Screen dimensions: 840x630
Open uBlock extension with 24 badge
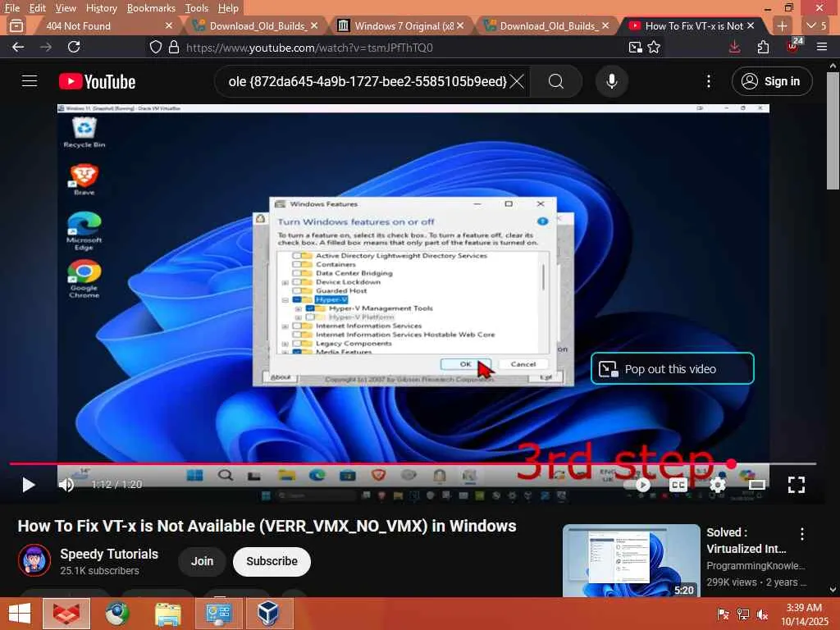click(x=792, y=46)
